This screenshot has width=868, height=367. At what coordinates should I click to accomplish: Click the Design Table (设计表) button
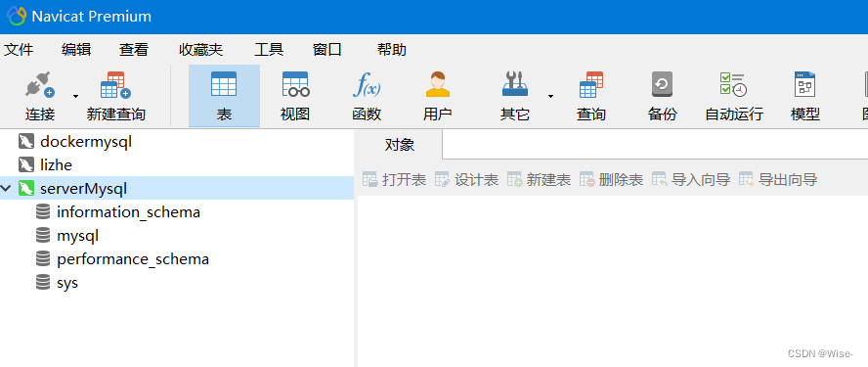pyautogui.click(x=466, y=180)
